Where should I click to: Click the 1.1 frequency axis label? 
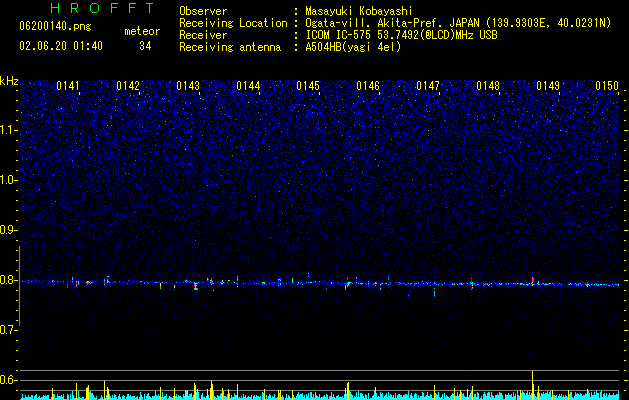tap(8, 130)
